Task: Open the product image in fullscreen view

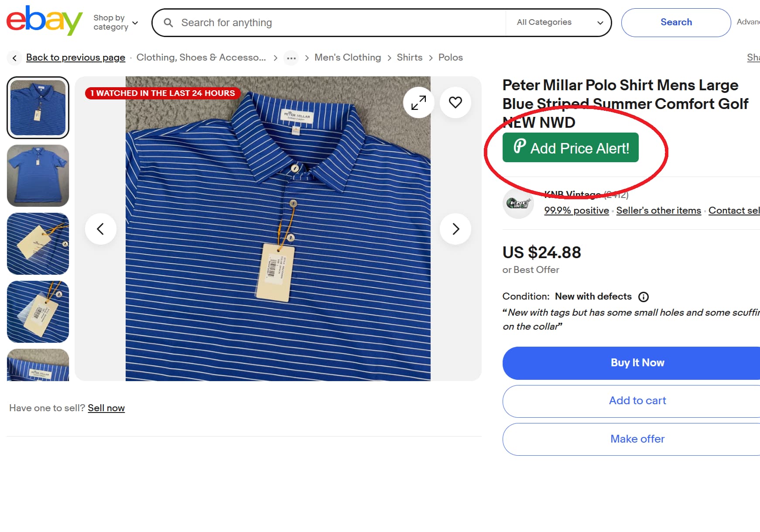Action: 418,102
